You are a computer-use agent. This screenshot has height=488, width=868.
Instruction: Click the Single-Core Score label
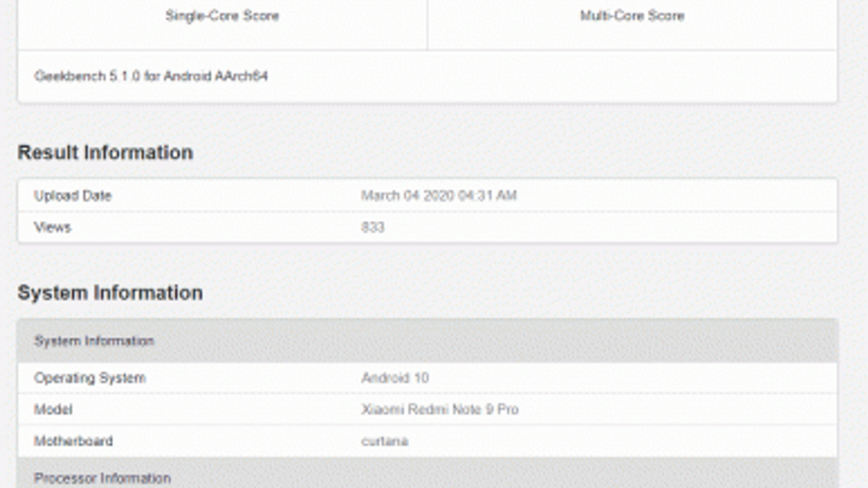222,16
